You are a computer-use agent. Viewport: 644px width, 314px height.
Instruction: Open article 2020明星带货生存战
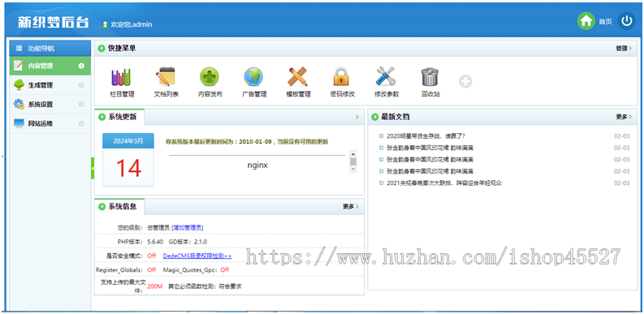[x=426, y=136]
